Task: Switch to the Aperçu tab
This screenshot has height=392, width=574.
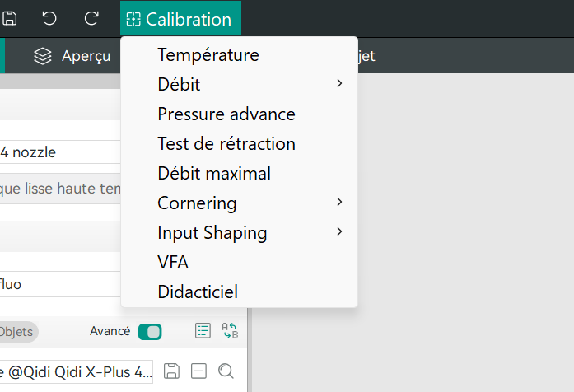Action: click(72, 56)
